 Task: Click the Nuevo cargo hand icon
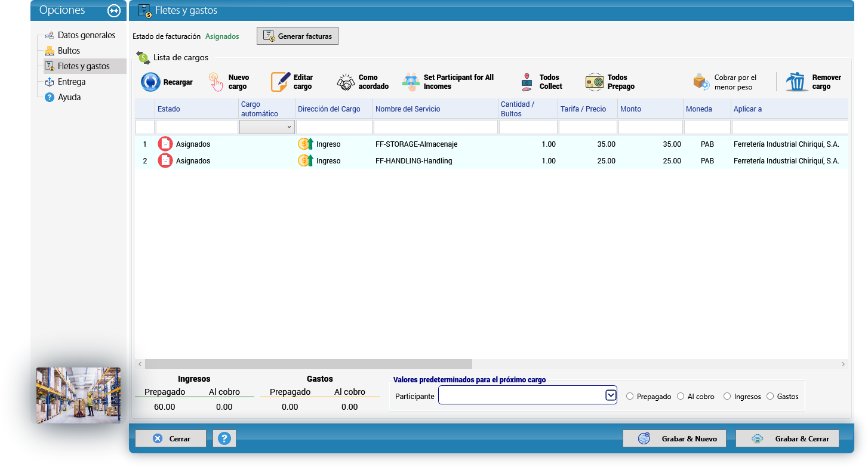pos(216,82)
